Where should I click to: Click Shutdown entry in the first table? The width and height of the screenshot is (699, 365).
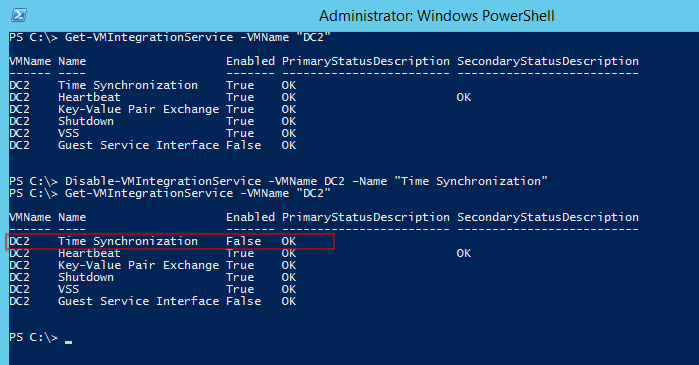[86, 121]
